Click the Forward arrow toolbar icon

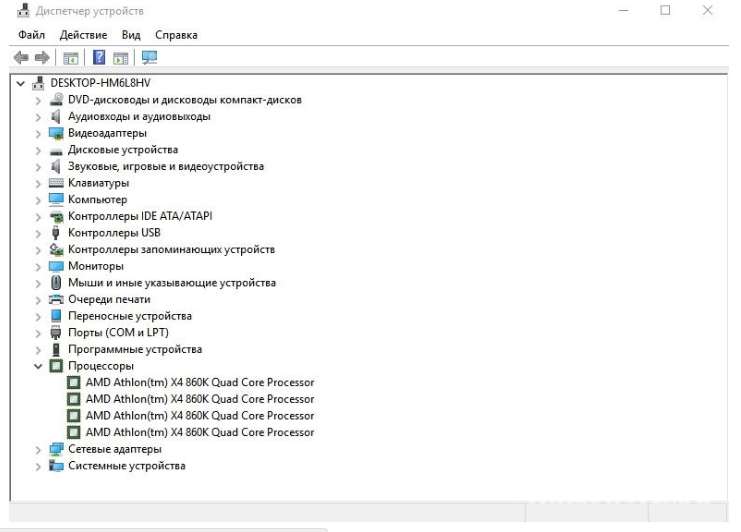[x=42, y=58]
